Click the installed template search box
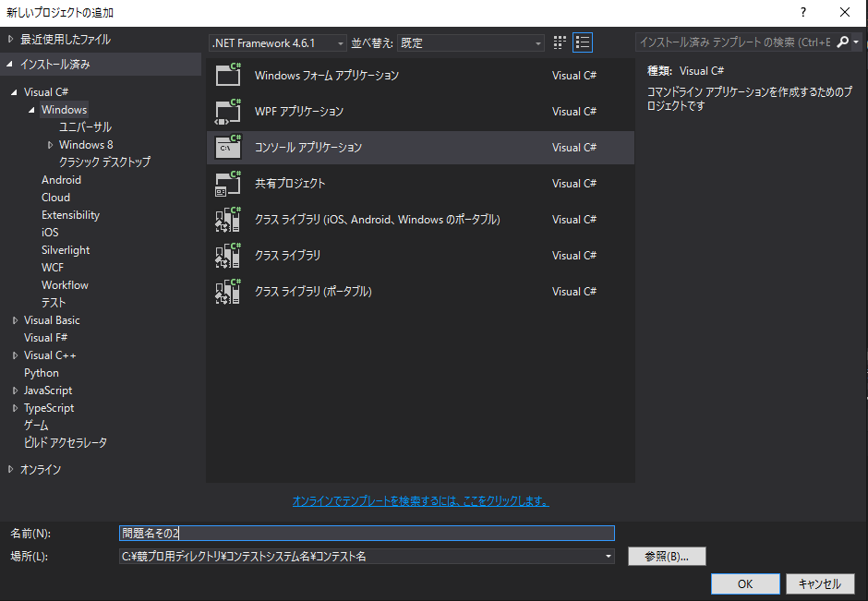 [735, 42]
